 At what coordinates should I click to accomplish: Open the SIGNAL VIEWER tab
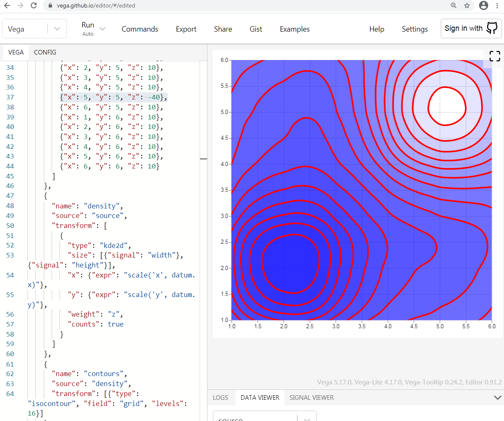pyautogui.click(x=311, y=398)
